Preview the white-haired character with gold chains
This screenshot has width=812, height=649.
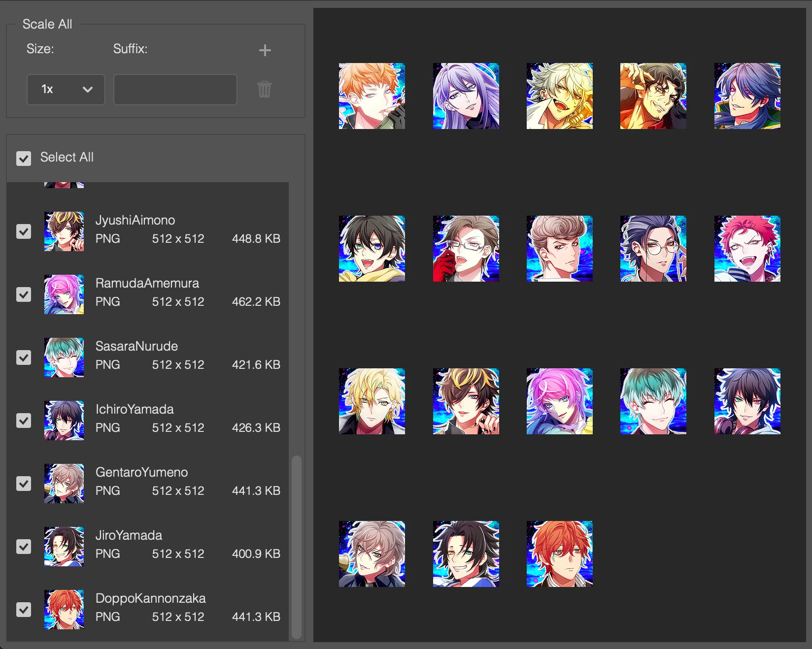pos(560,96)
